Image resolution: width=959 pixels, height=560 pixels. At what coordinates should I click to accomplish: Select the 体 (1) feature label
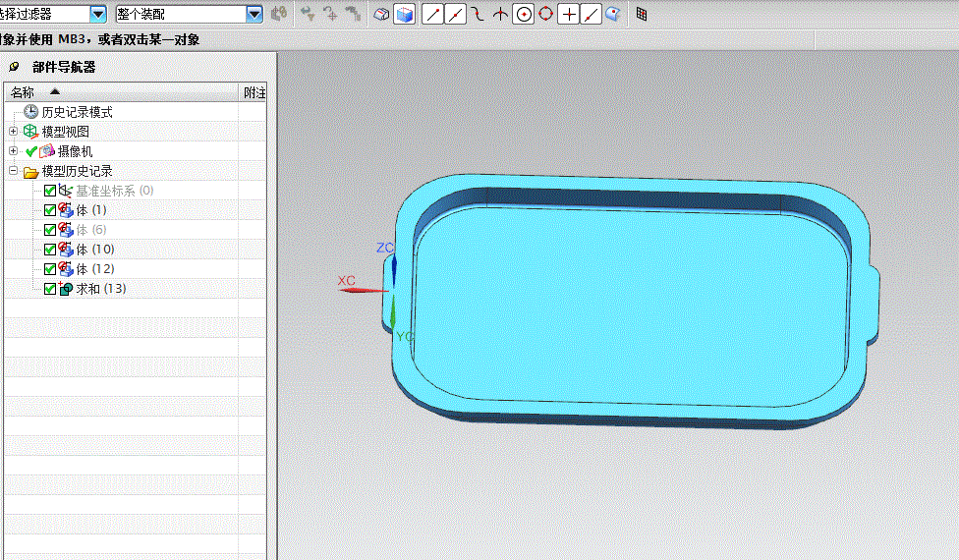[91, 210]
